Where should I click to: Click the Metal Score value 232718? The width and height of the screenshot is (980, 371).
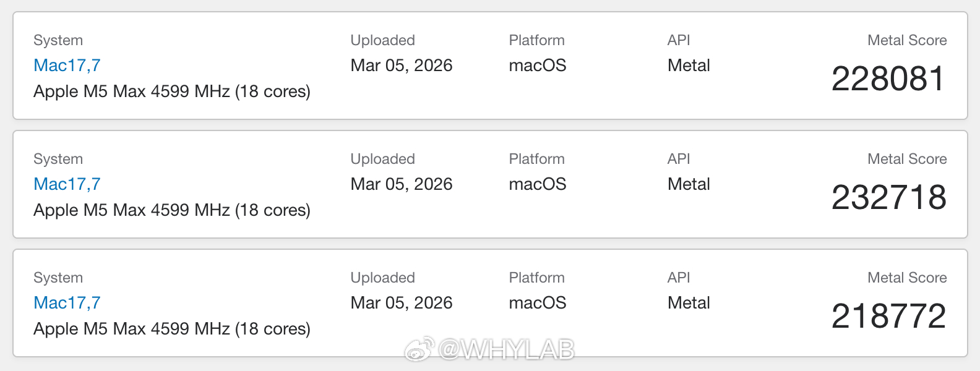pyautogui.click(x=888, y=198)
